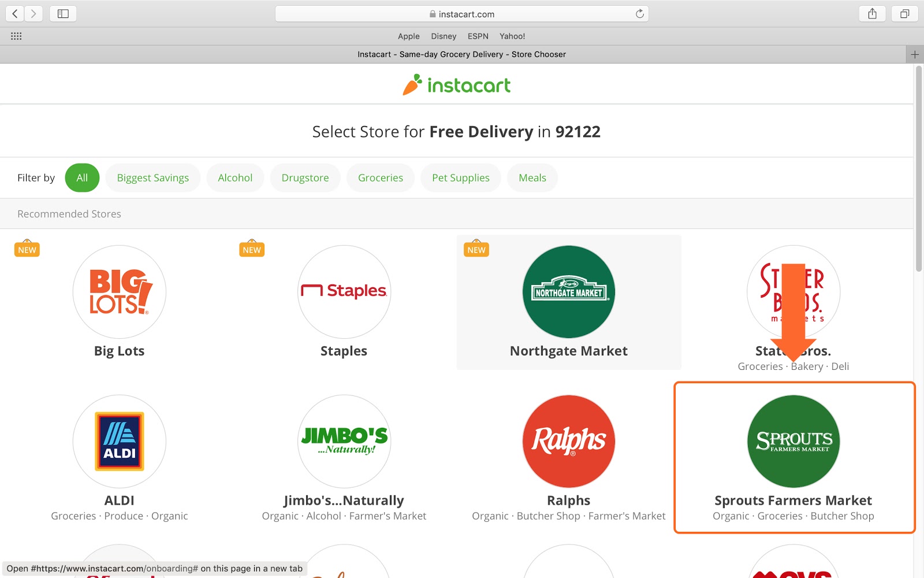
Task: Click the Big Lots store name
Action: pyautogui.click(x=120, y=351)
